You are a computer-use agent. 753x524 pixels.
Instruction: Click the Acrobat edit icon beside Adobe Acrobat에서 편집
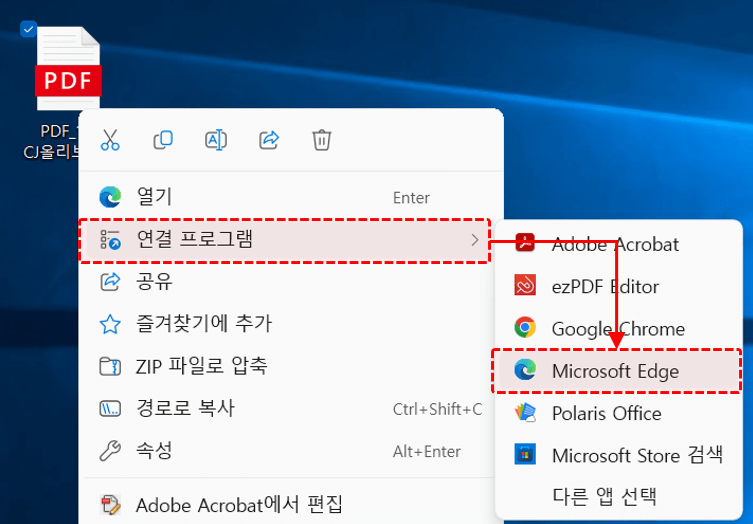[x=110, y=505]
